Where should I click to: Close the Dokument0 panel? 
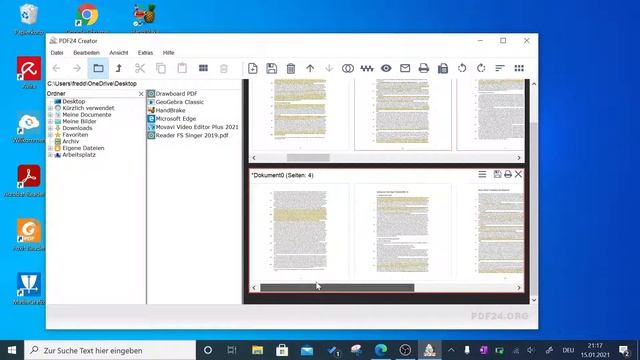[518, 174]
